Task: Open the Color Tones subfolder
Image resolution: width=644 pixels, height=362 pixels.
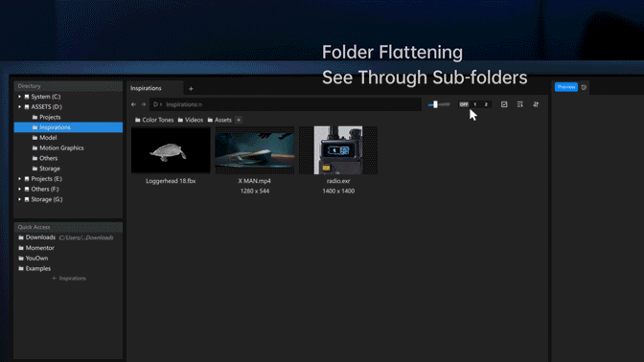Action: 154,120
